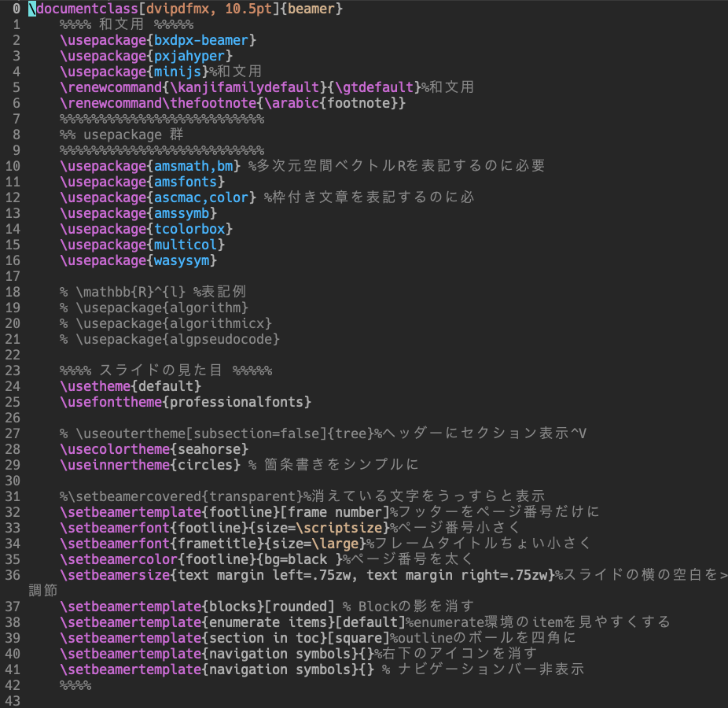Click \setbeamersize on line 36
This screenshot has width=728, height=708.
115,575
